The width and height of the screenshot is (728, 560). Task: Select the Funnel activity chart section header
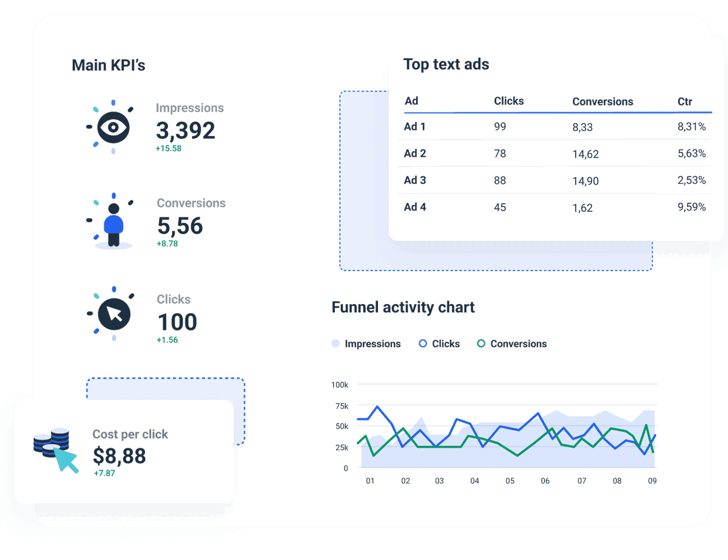(403, 308)
